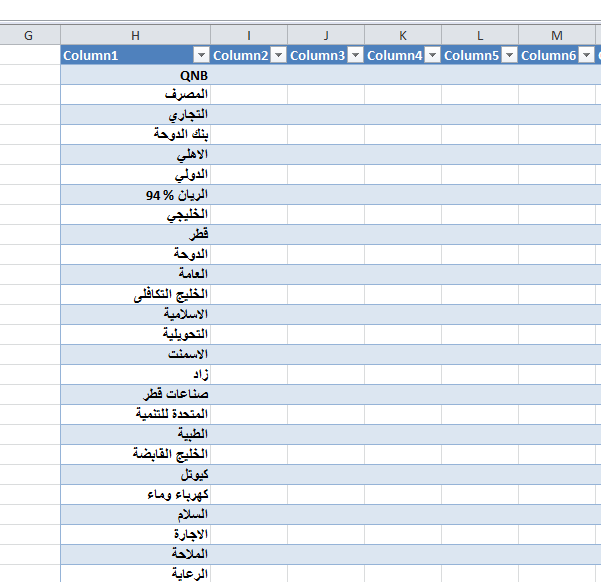The width and height of the screenshot is (601, 582).
Task: Select column J header
Action: [326, 35]
